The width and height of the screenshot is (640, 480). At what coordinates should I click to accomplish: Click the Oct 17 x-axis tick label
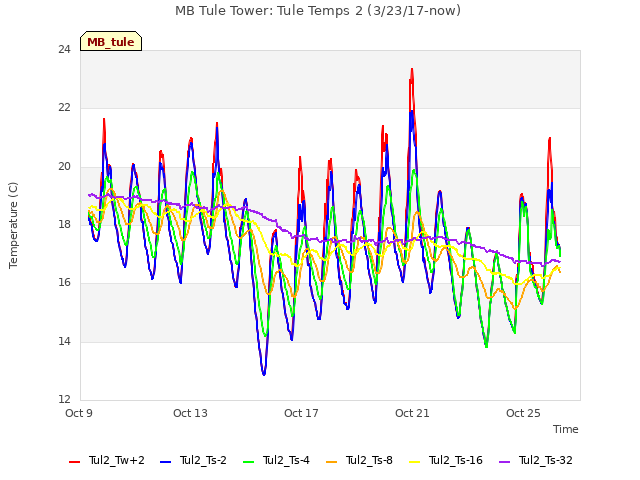(301, 413)
